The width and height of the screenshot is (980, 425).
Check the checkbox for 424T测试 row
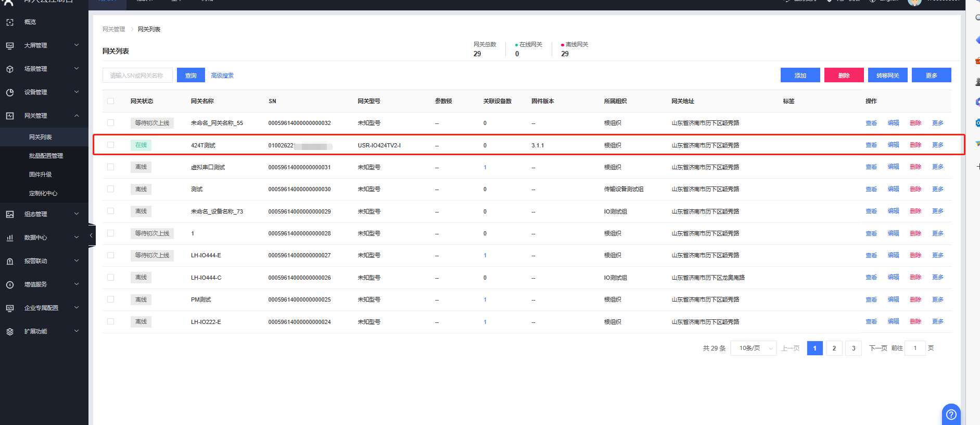pos(110,145)
